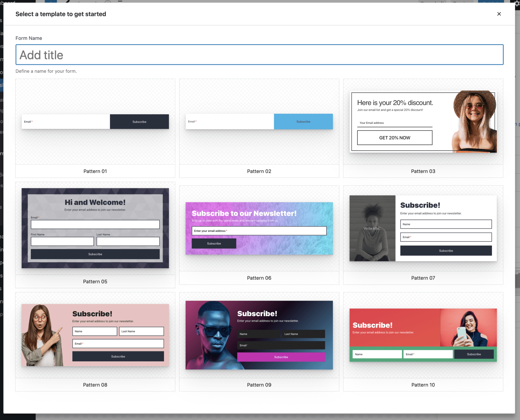Select the Pattern 02 template

259,121
